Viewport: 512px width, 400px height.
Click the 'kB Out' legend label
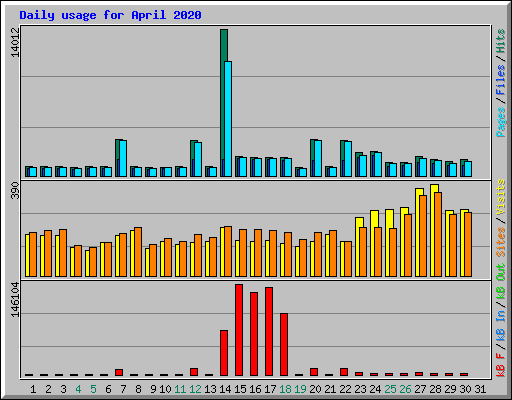[501, 282]
